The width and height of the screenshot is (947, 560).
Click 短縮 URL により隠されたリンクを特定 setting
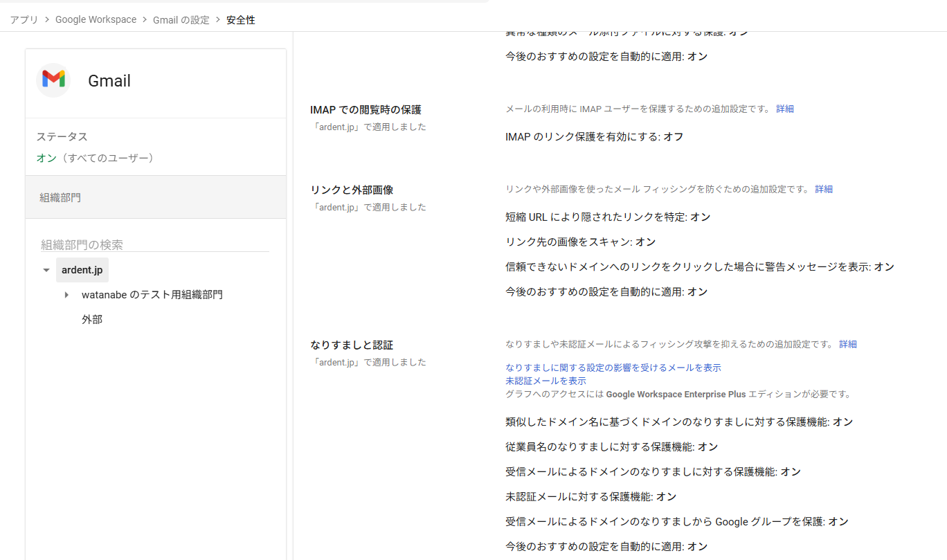coord(608,217)
